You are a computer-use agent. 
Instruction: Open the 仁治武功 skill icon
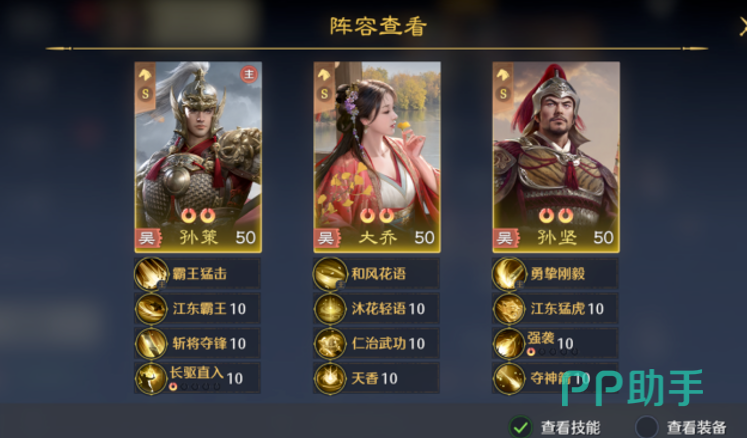pos(330,344)
